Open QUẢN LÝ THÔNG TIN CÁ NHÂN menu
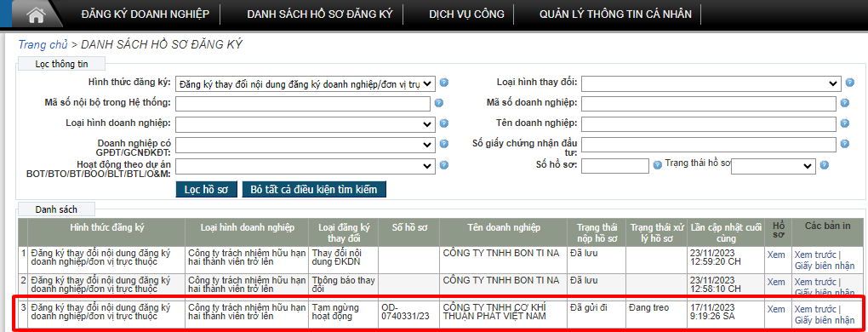 pyautogui.click(x=615, y=14)
